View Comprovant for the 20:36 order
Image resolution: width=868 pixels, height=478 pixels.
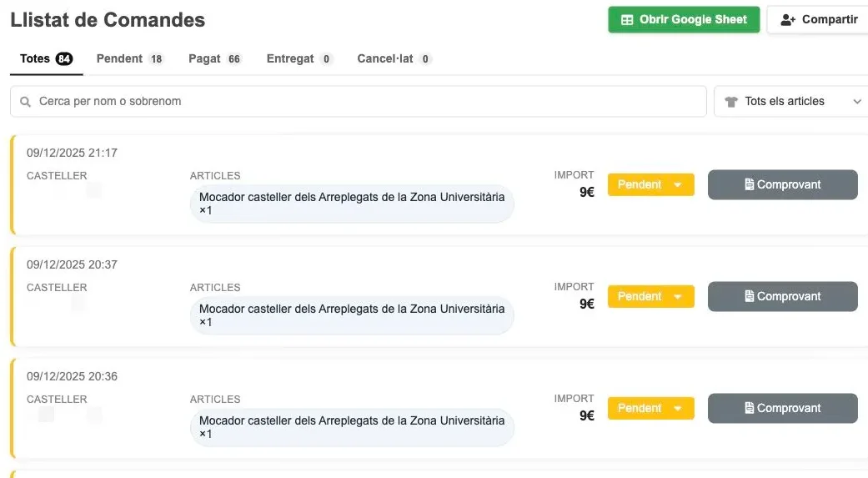point(783,408)
